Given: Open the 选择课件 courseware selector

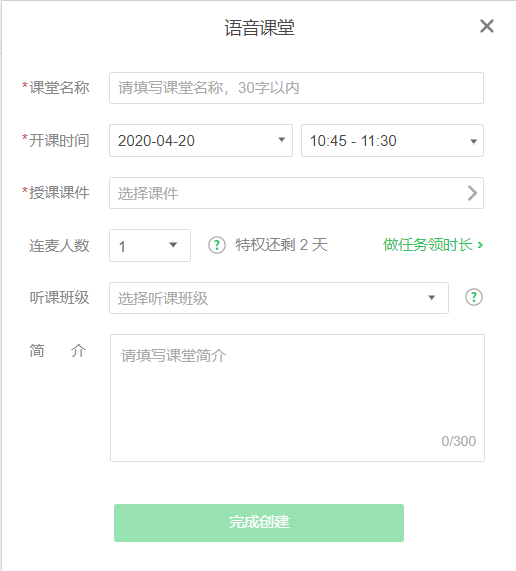Looking at the screenshot, I should click(x=296, y=193).
